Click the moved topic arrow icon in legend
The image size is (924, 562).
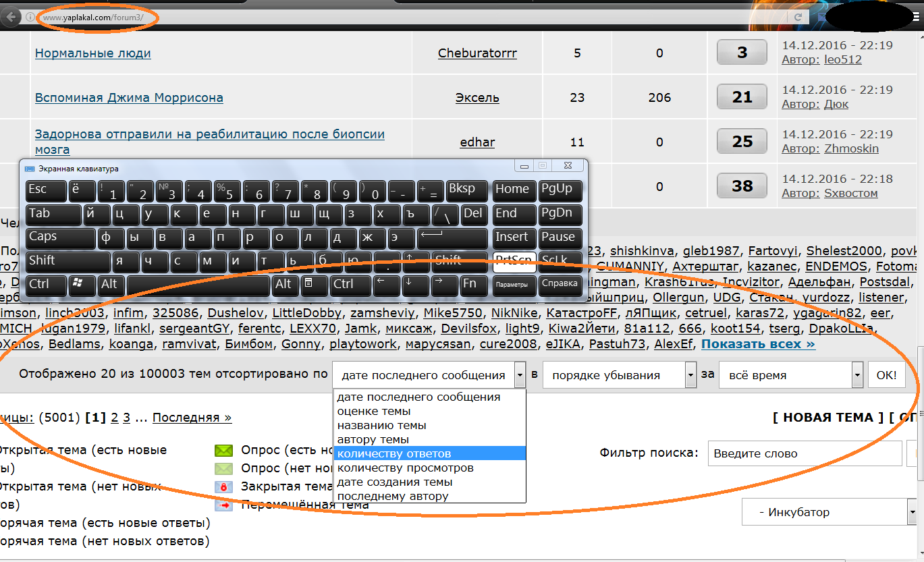coord(223,505)
